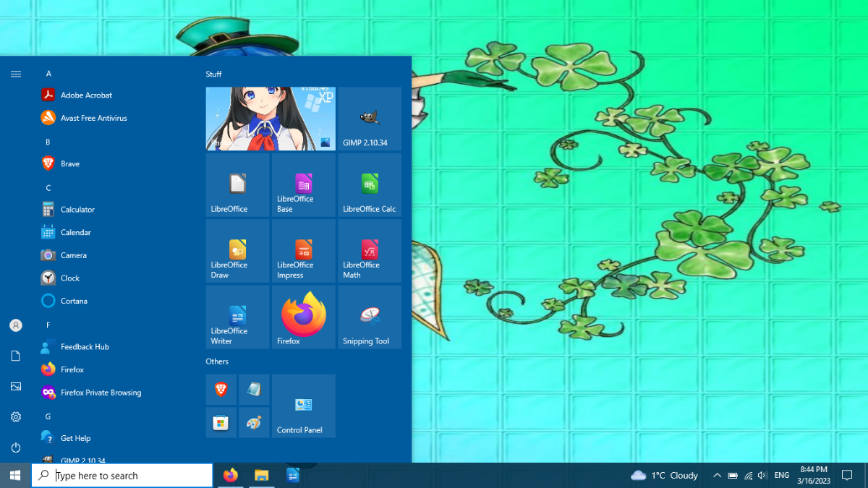Launch Firefox Private Browsing
868x488 pixels.
(116, 393)
